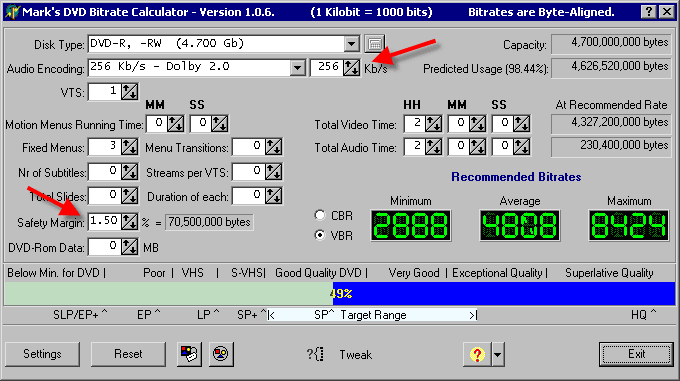Open the Disk Type dropdown
The image size is (680, 381).
point(352,43)
